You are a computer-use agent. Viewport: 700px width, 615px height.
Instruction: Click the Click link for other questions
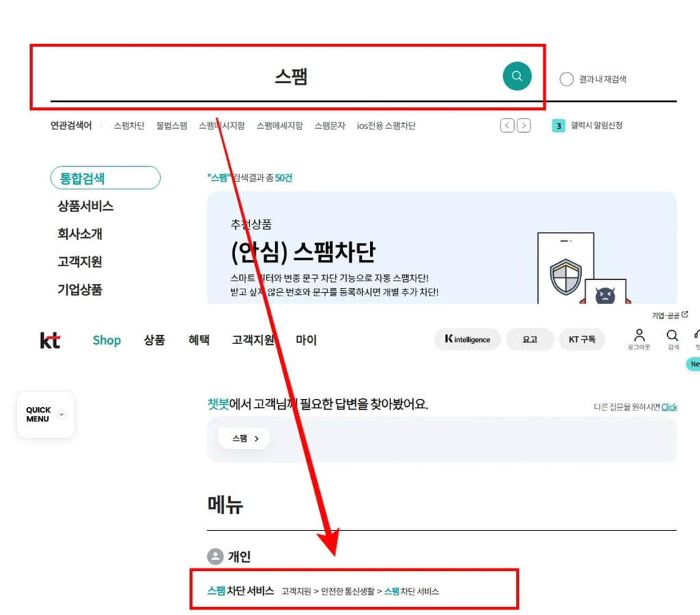coord(669,407)
